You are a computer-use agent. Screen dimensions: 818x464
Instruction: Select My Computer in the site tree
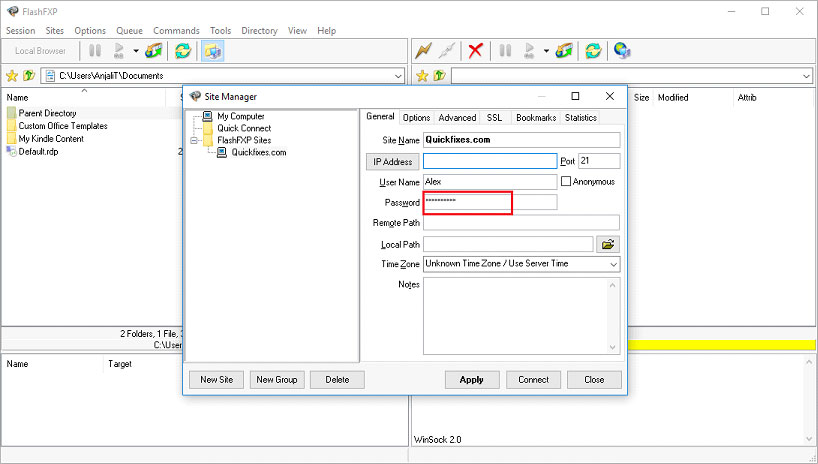pyautogui.click(x=240, y=116)
